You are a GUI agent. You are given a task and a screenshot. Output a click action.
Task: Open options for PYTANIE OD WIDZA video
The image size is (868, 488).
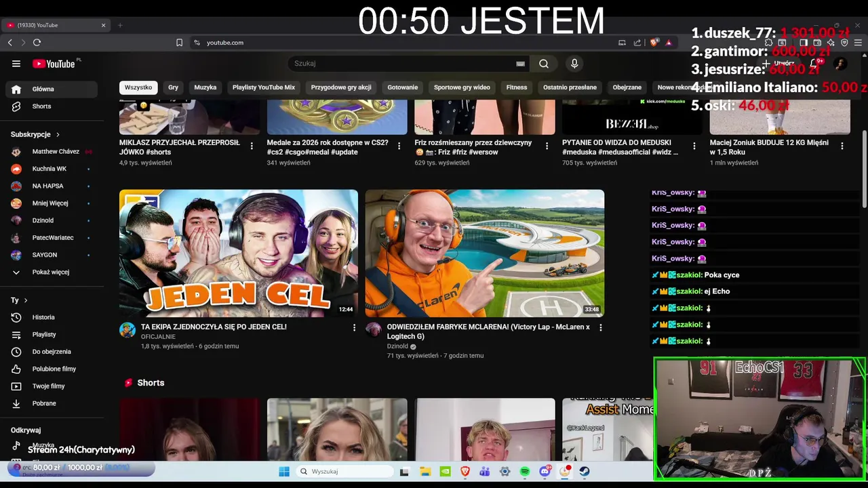tap(694, 146)
